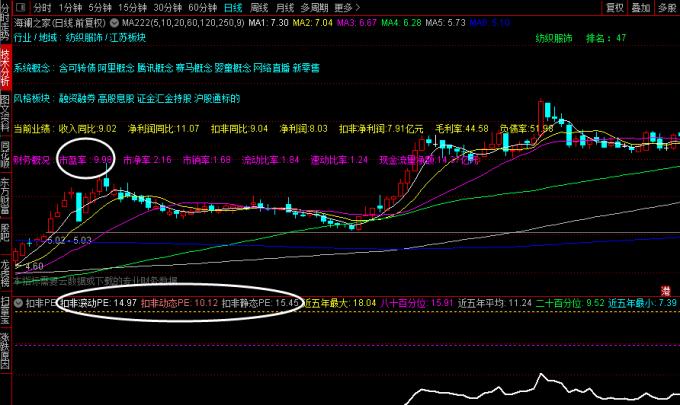Open 龙虎榜 sidebar tab
The image size is (680, 405).
pyautogui.click(x=5, y=274)
